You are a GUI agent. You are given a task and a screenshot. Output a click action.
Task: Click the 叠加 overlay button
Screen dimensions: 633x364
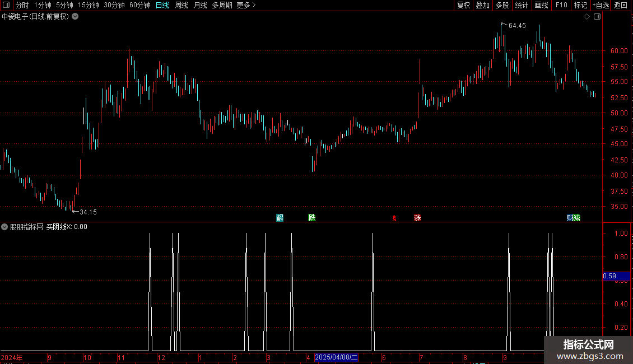coord(482,5)
